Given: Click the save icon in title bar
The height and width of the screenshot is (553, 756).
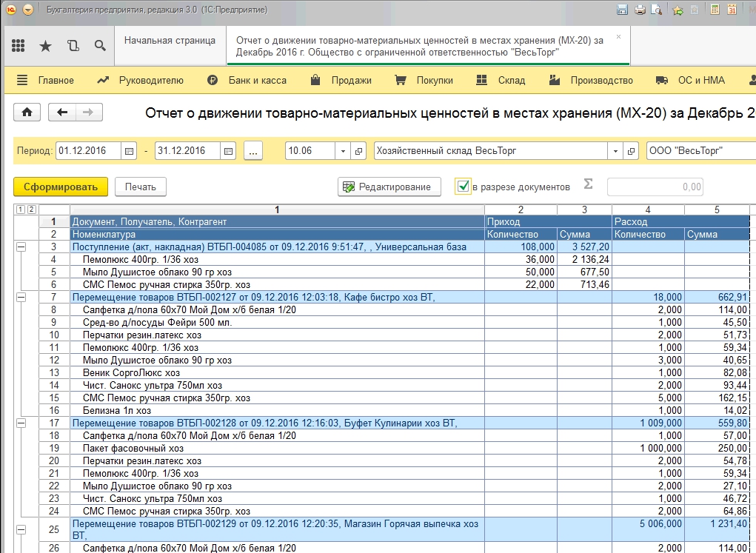Looking at the screenshot, I should 623,10.
